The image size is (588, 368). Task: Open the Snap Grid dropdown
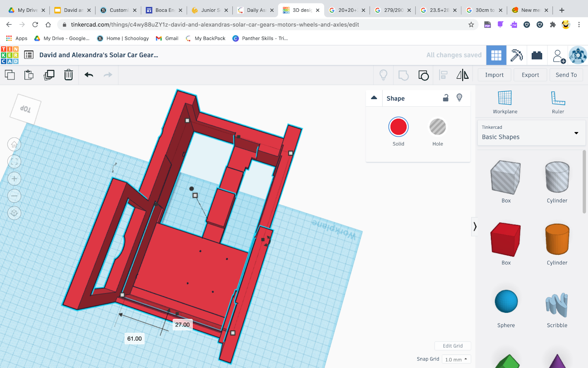click(456, 360)
